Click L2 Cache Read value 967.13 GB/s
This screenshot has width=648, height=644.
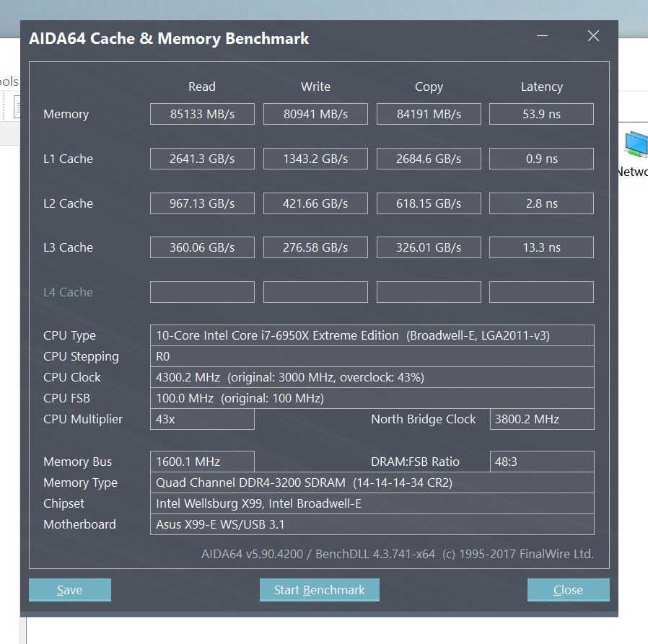[202, 203]
